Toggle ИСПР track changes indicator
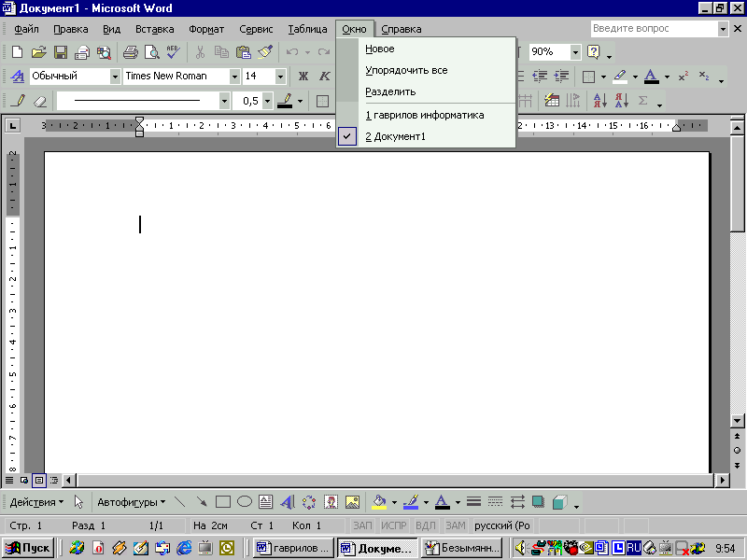The width and height of the screenshot is (747, 560). pos(393,525)
